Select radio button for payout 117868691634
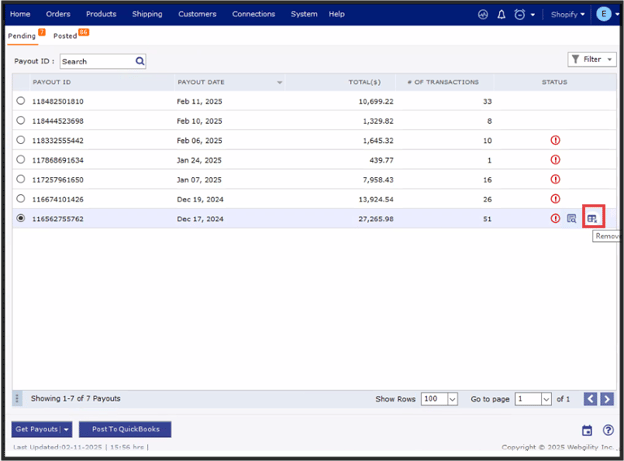 [21, 160]
